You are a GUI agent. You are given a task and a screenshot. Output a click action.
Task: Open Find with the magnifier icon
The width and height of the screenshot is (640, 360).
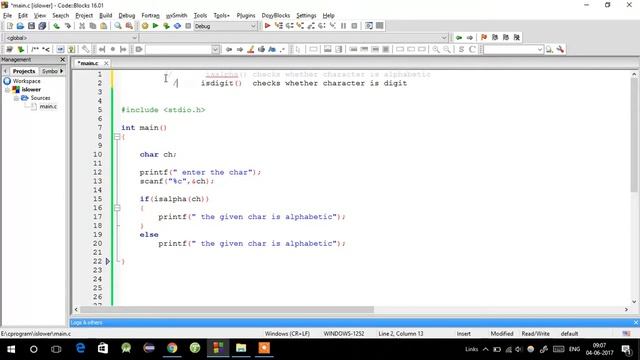[x=118, y=26]
